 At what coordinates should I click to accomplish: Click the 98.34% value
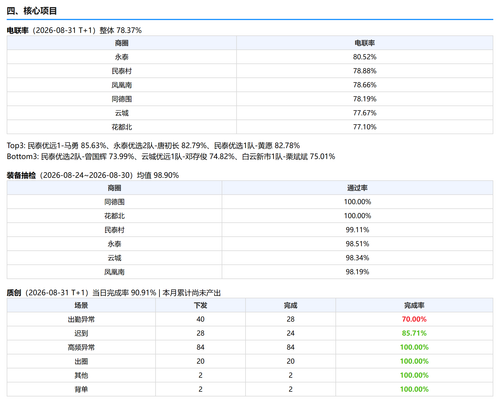coord(357,258)
